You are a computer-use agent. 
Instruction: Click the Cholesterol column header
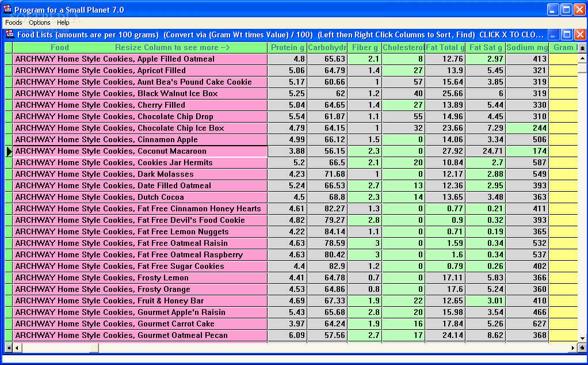[403, 48]
